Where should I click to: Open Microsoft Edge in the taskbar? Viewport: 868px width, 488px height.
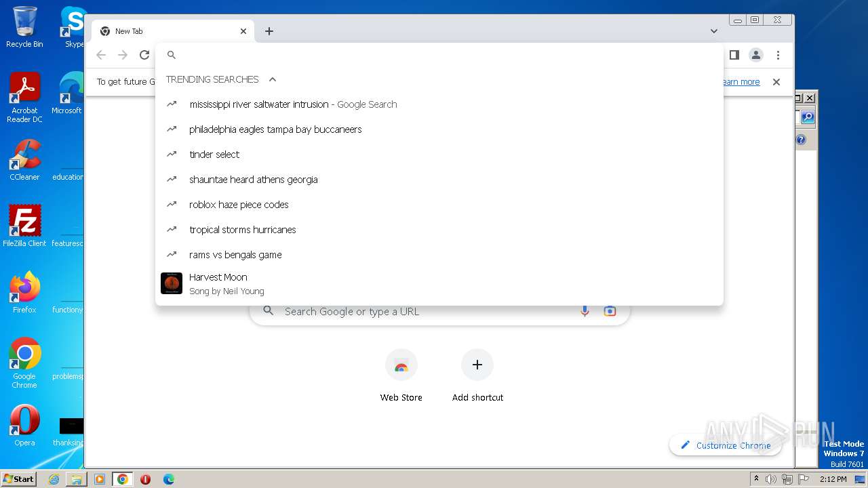pos(169,479)
